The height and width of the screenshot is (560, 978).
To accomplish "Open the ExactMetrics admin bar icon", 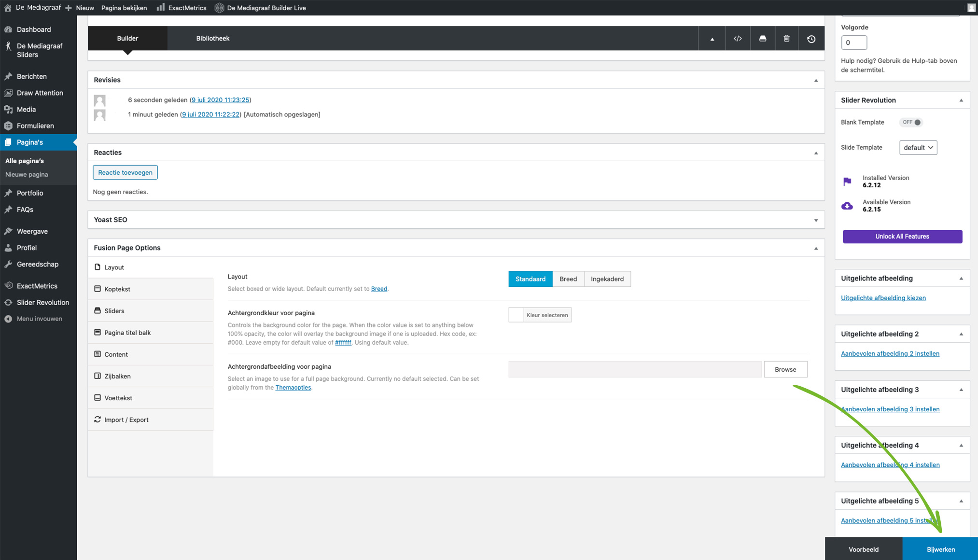I will 161,8.
